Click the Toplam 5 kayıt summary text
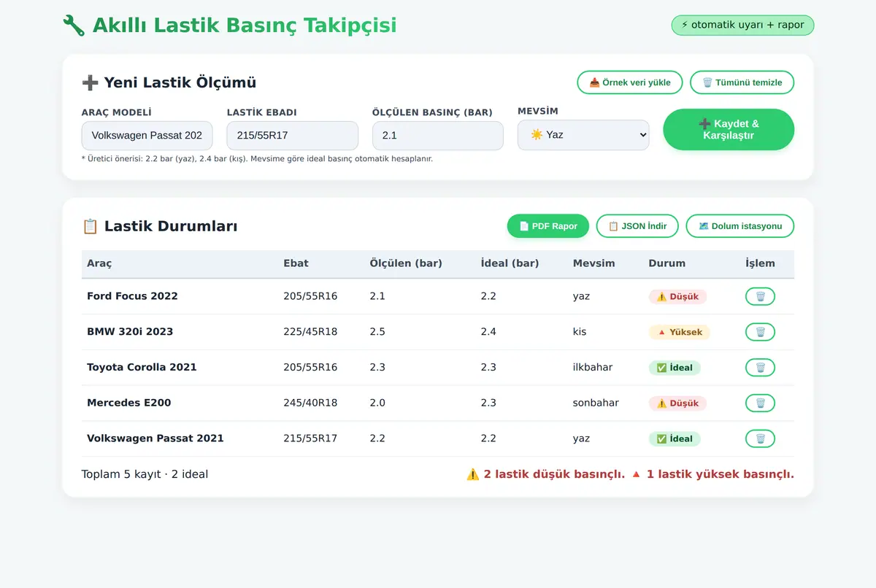This screenshot has height=588, width=876. pyautogui.click(x=145, y=474)
